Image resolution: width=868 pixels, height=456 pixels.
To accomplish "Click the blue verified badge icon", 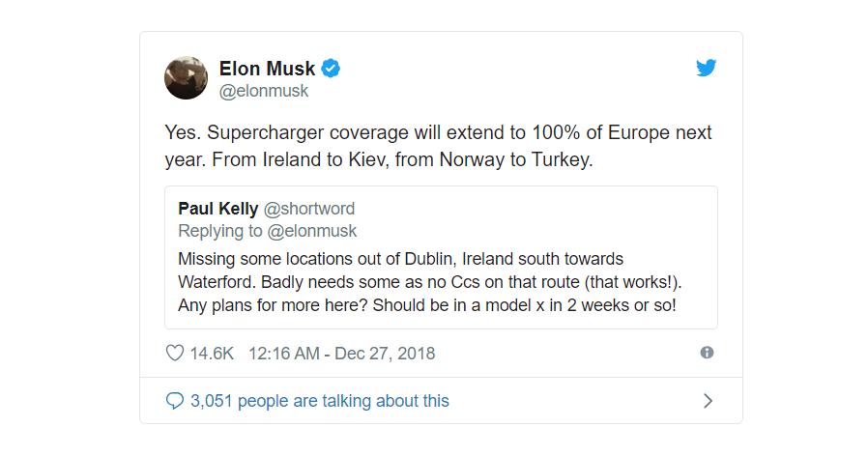I will (x=332, y=69).
